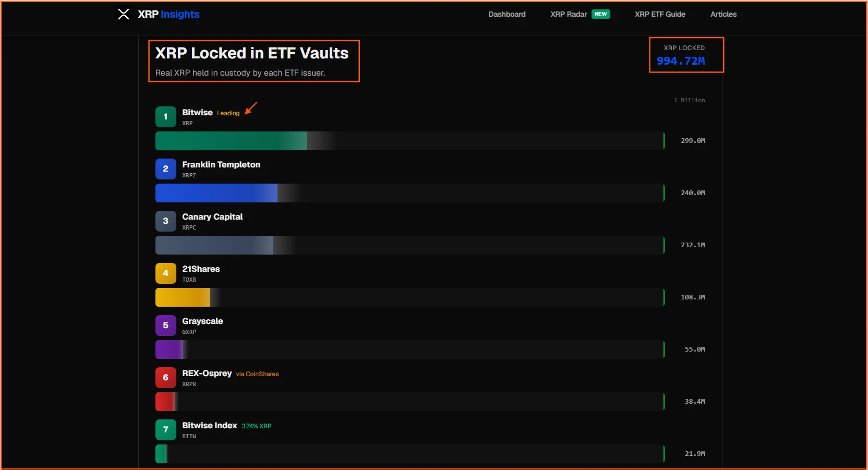Click the green rank 7 Bitwise Index badge

coord(165,430)
